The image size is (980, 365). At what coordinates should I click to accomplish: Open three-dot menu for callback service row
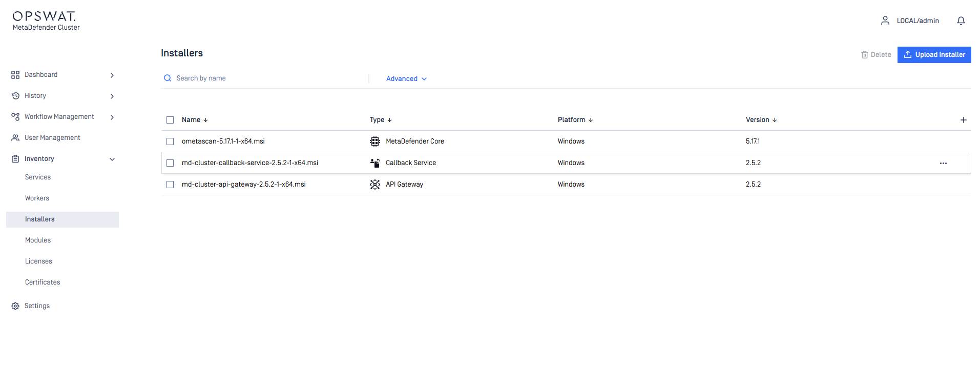(943, 163)
